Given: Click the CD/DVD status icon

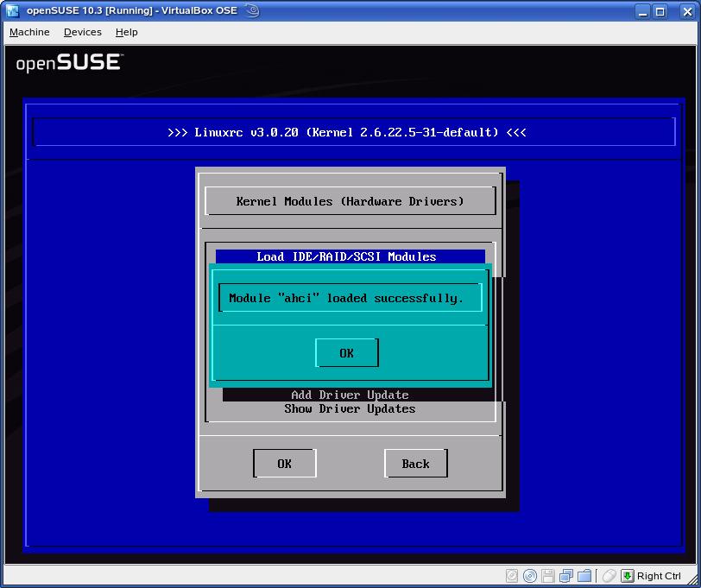Looking at the screenshot, I should 530,575.
